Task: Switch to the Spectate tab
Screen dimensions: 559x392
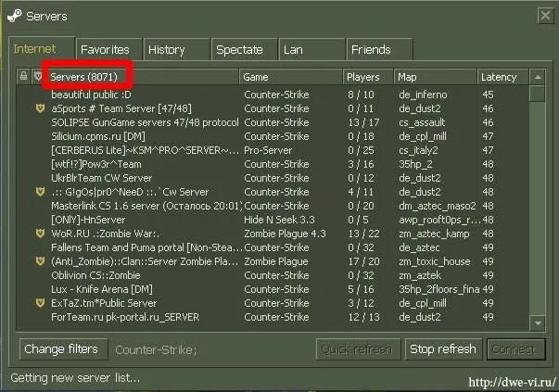Action: [x=244, y=49]
